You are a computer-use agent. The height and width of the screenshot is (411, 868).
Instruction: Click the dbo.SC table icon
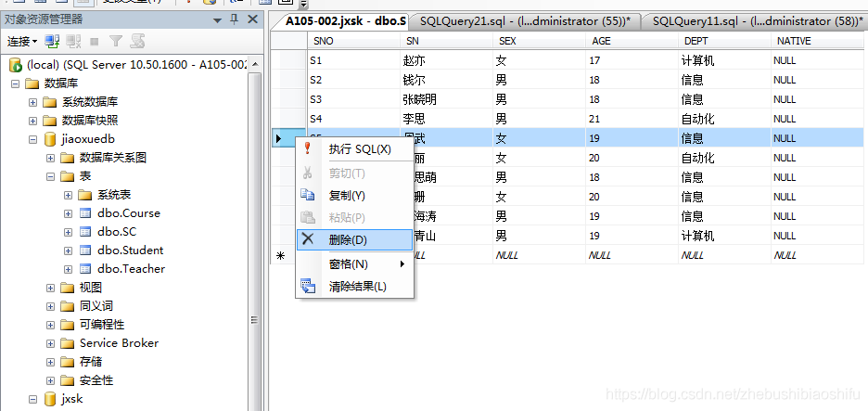tap(84, 232)
